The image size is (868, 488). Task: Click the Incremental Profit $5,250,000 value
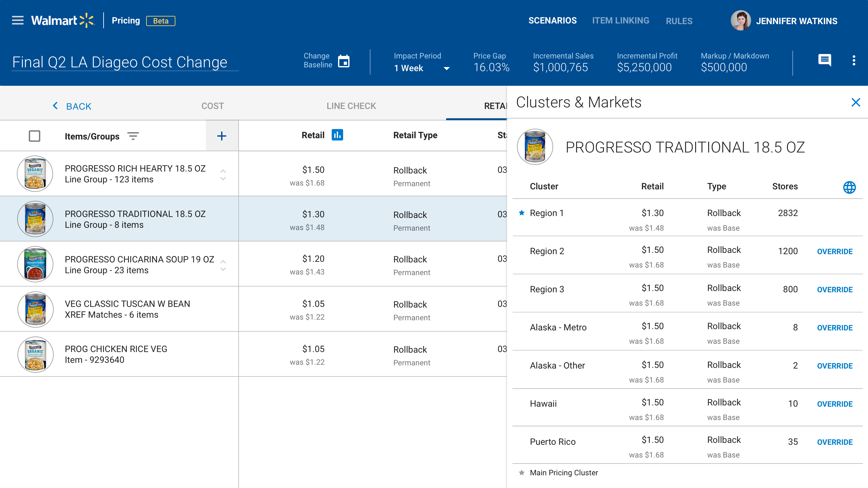(644, 67)
